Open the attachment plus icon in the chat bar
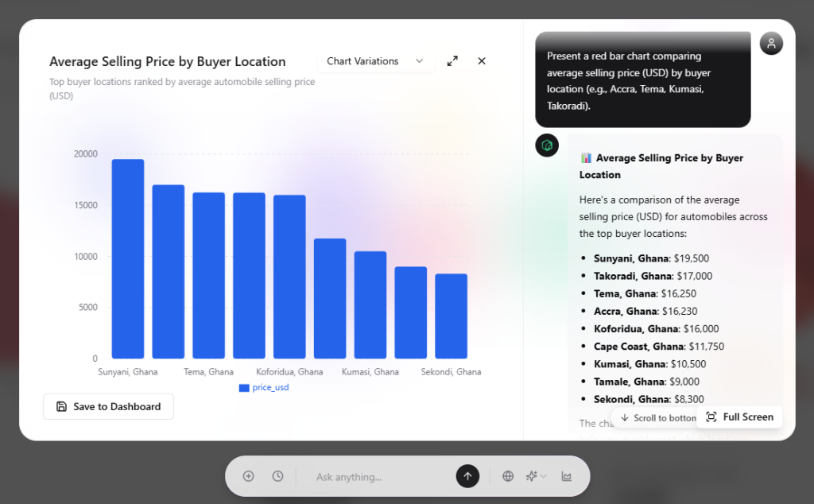814x504 pixels. coord(248,475)
